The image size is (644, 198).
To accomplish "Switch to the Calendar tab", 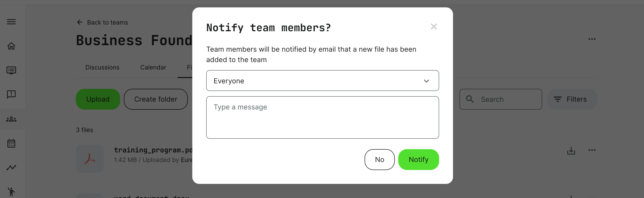I will pos(153,68).
